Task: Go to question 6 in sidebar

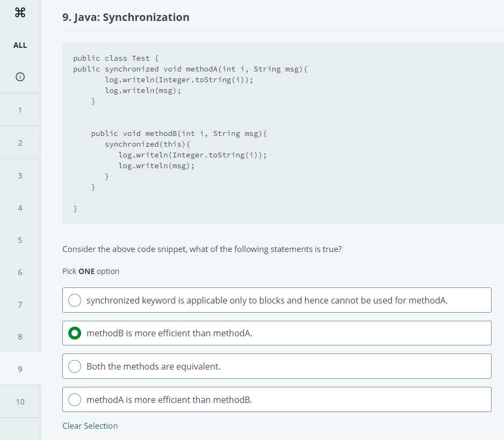Action: pos(20,272)
